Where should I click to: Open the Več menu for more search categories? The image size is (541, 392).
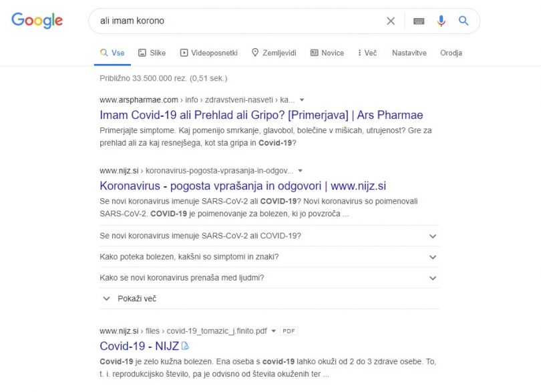(367, 52)
